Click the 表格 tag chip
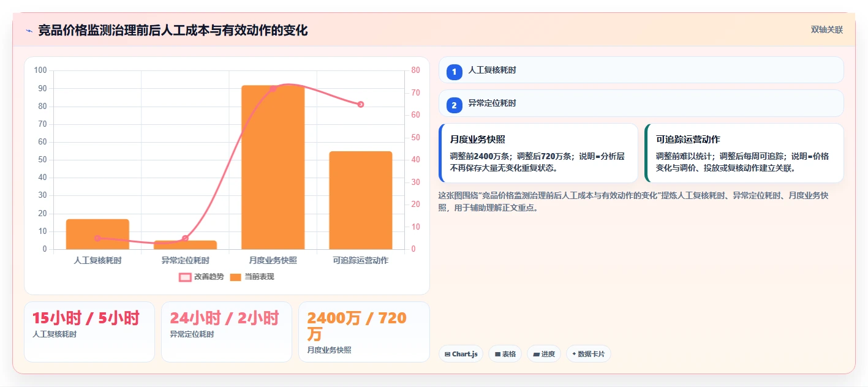868x387 pixels. click(505, 354)
